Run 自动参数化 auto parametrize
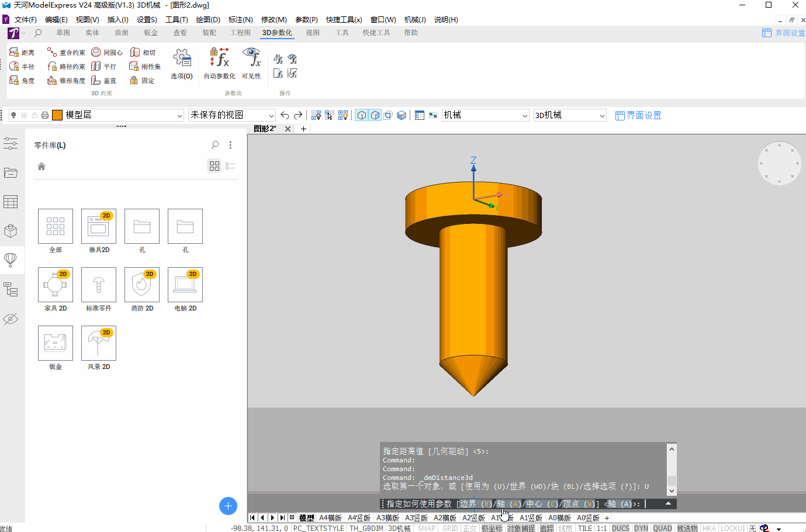The height and width of the screenshot is (532, 806). 219,64
